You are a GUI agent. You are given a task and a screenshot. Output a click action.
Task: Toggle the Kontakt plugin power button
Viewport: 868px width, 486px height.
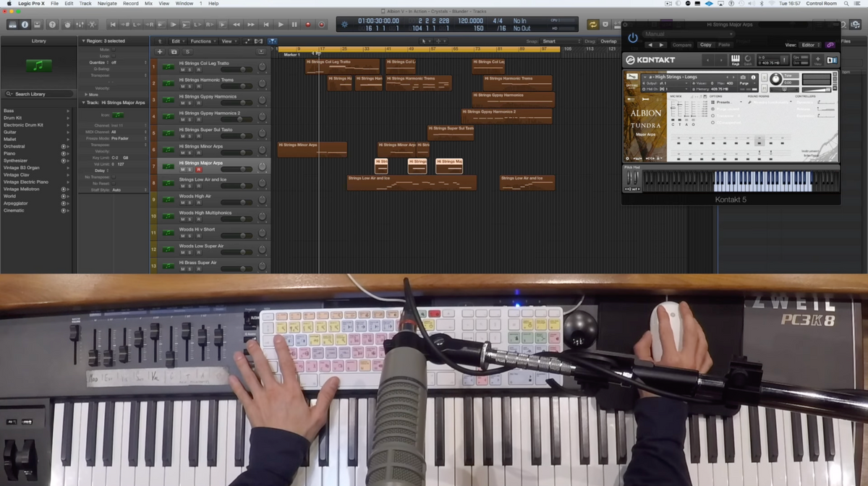(x=633, y=38)
